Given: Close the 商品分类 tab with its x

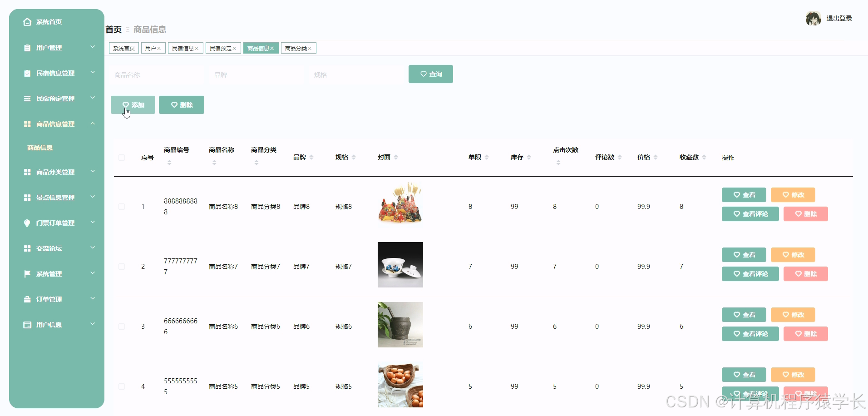Looking at the screenshot, I should coord(310,48).
